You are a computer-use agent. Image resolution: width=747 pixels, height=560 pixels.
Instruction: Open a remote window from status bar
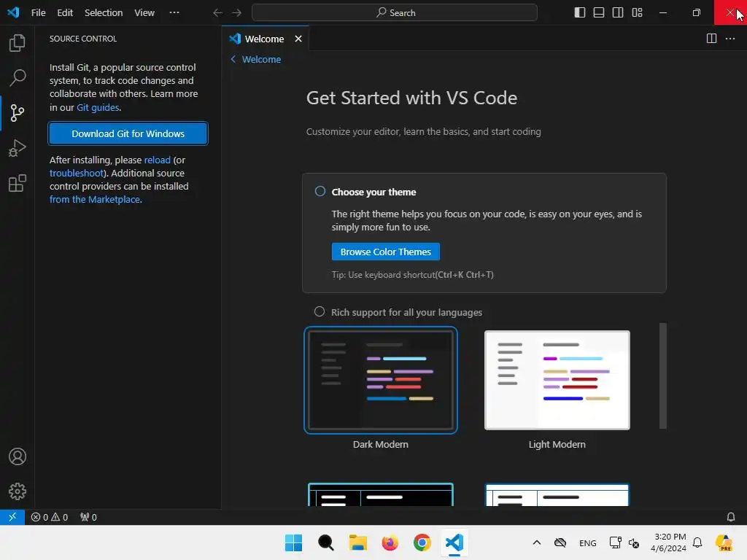point(12,517)
